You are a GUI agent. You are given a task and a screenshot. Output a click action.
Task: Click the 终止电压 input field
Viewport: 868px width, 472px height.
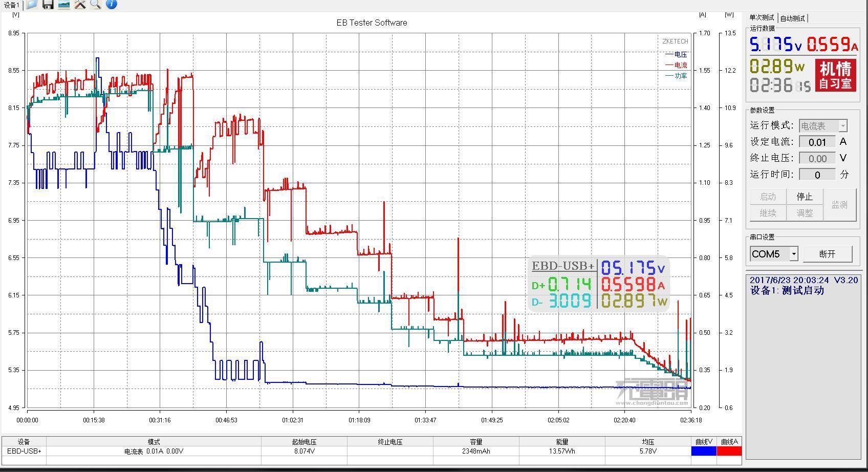(x=817, y=158)
